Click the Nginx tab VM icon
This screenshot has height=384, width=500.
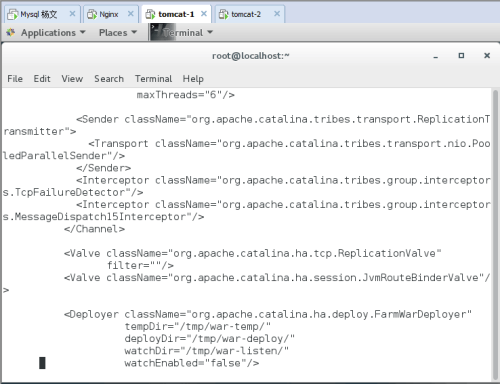[x=92, y=14]
